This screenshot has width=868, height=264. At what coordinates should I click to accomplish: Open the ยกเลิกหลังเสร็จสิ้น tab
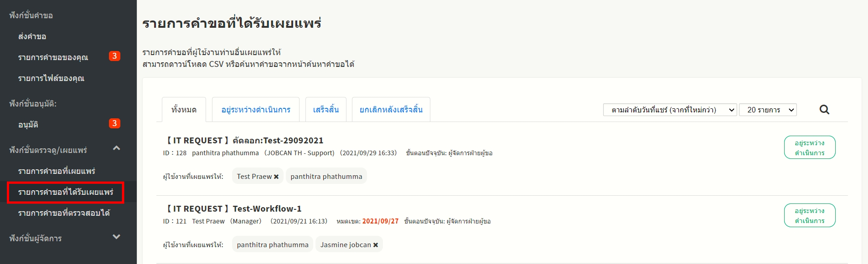(391, 110)
